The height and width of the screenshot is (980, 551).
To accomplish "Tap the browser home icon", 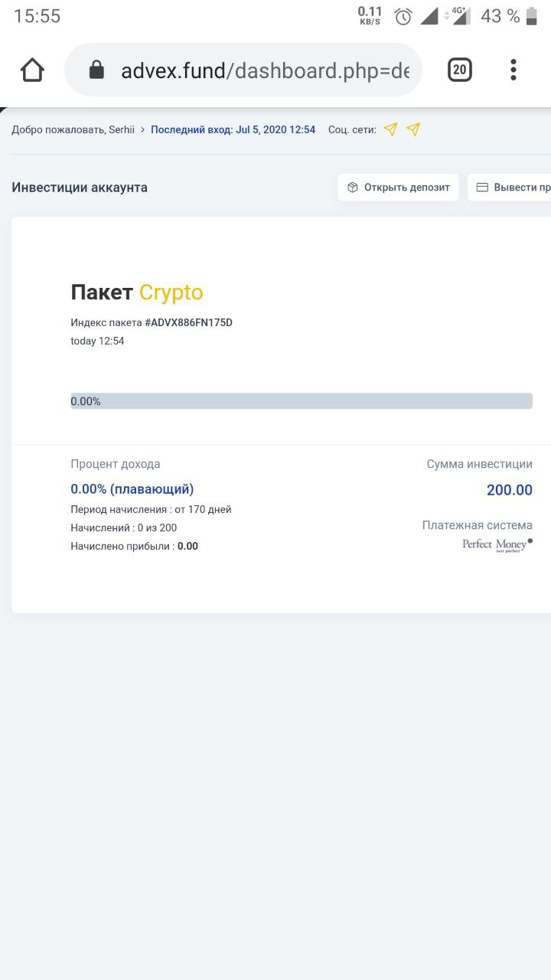I will click(x=32, y=70).
